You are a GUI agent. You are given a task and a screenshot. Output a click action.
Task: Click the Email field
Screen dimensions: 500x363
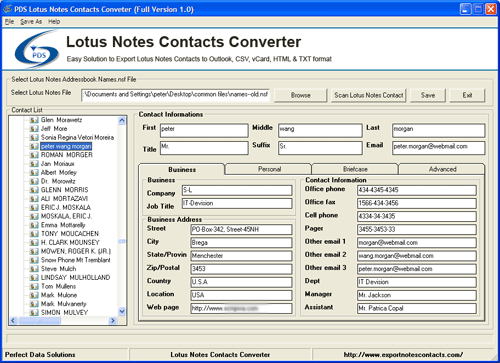pos(439,148)
